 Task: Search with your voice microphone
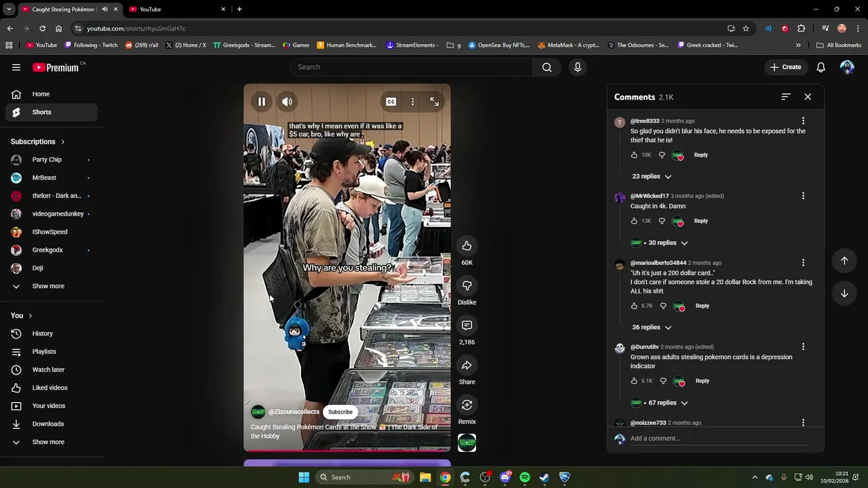pyautogui.click(x=578, y=67)
